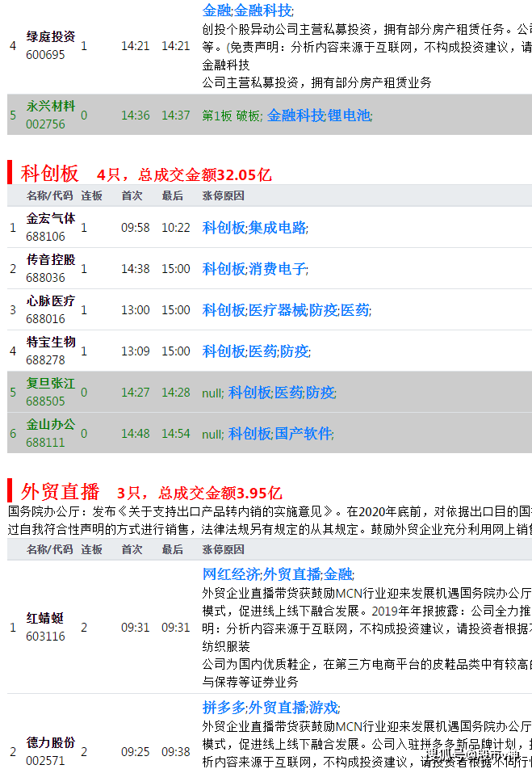Click 金融科技 link in 永兴材料 row

point(295,116)
